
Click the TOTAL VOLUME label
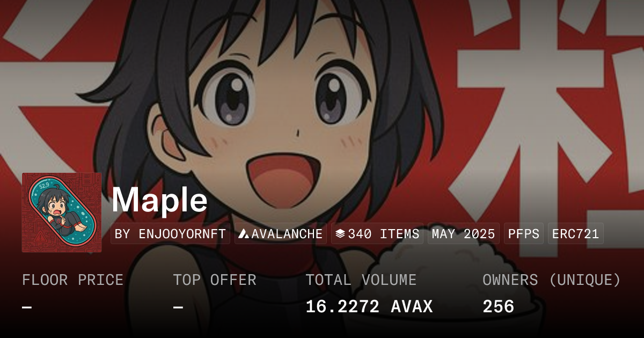coord(361,280)
